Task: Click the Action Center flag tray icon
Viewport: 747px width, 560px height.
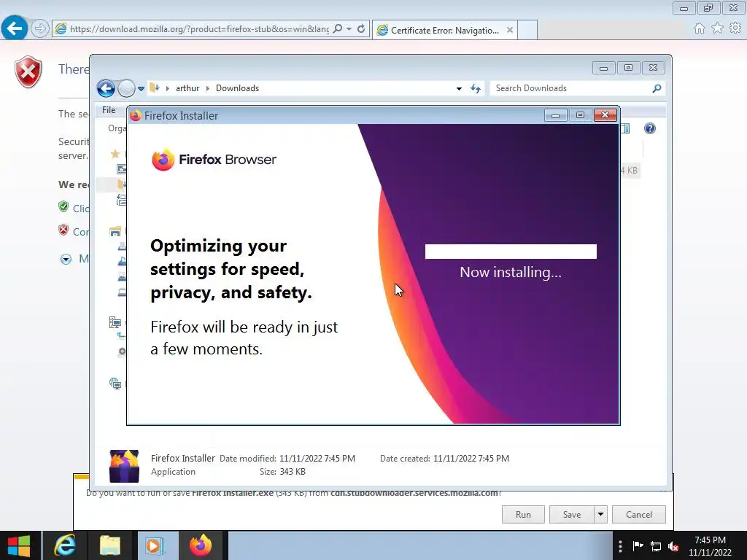Action: (638, 545)
